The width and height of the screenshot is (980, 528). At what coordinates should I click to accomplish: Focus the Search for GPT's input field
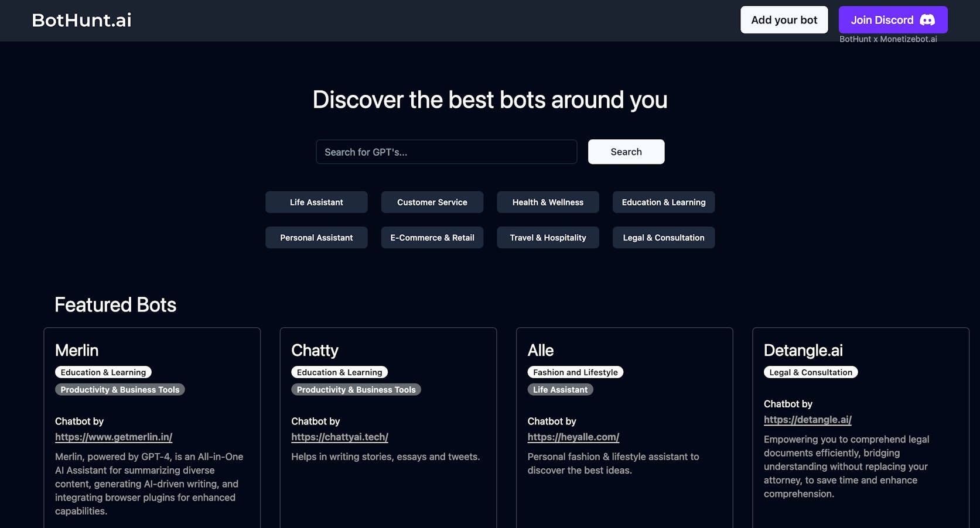[446, 152]
